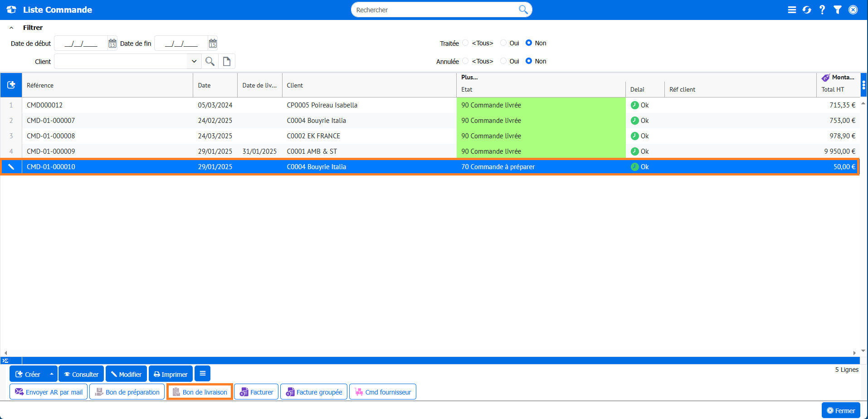The height and width of the screenshot is (419, 868).
Task: Click the add-row icon in the table header corner
Action: 11,85
